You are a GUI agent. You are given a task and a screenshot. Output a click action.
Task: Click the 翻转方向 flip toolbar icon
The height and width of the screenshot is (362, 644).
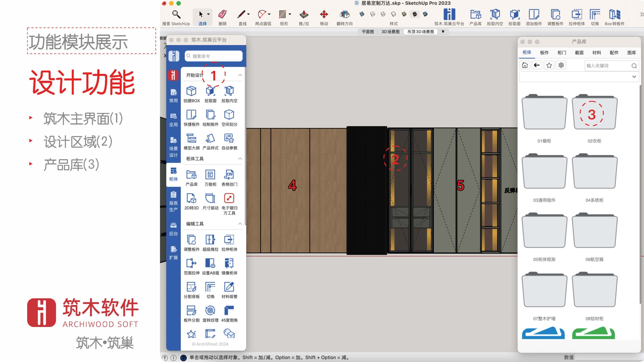point(344,15)
